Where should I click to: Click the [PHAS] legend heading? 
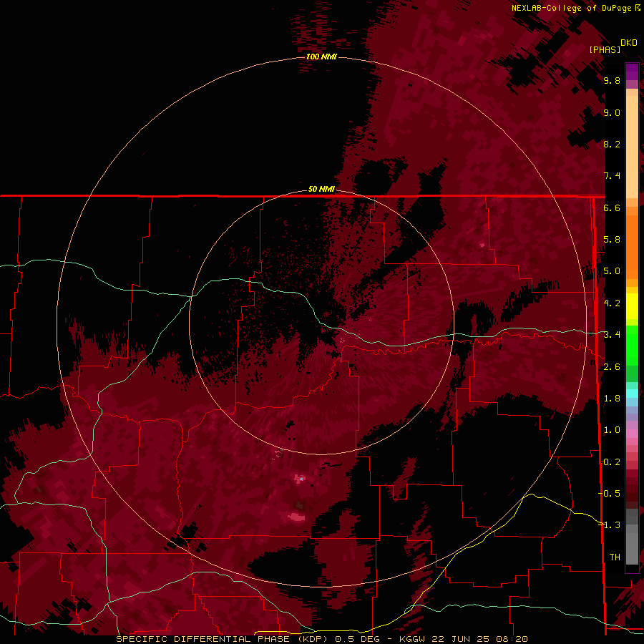pyautogui.click(x=605, y=49)
